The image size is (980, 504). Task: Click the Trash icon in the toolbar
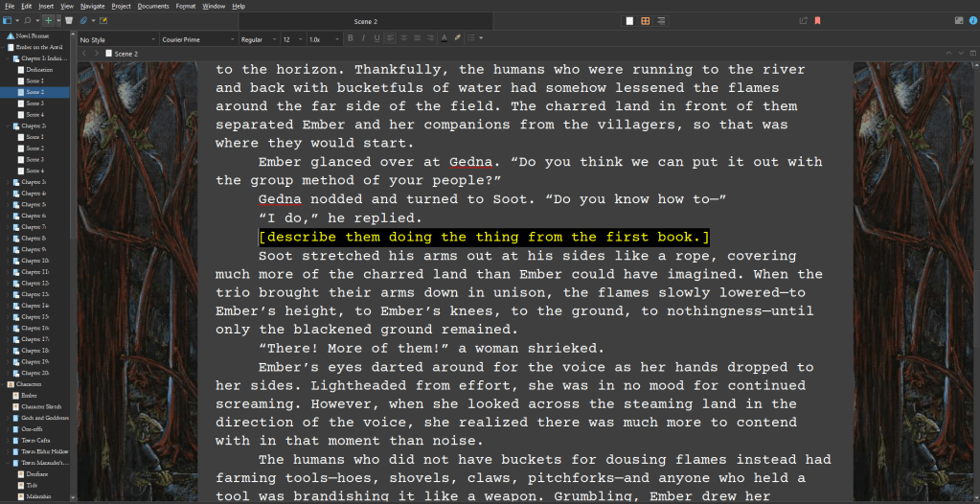coord(69,20)
